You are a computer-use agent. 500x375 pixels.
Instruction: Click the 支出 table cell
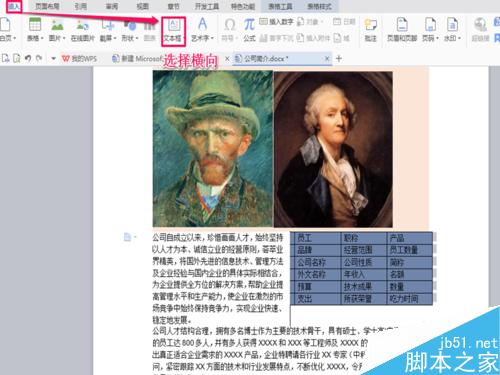pyautogui.click(x=317, y=299)
